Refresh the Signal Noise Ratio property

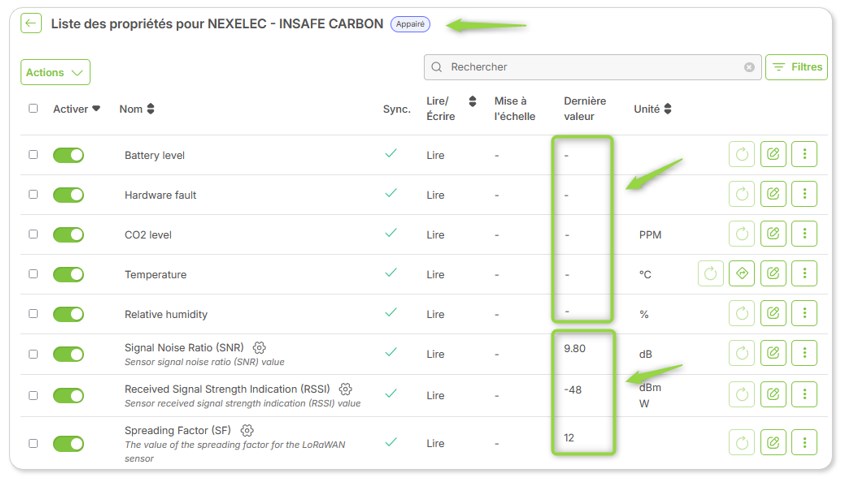[x=742, y=353]
